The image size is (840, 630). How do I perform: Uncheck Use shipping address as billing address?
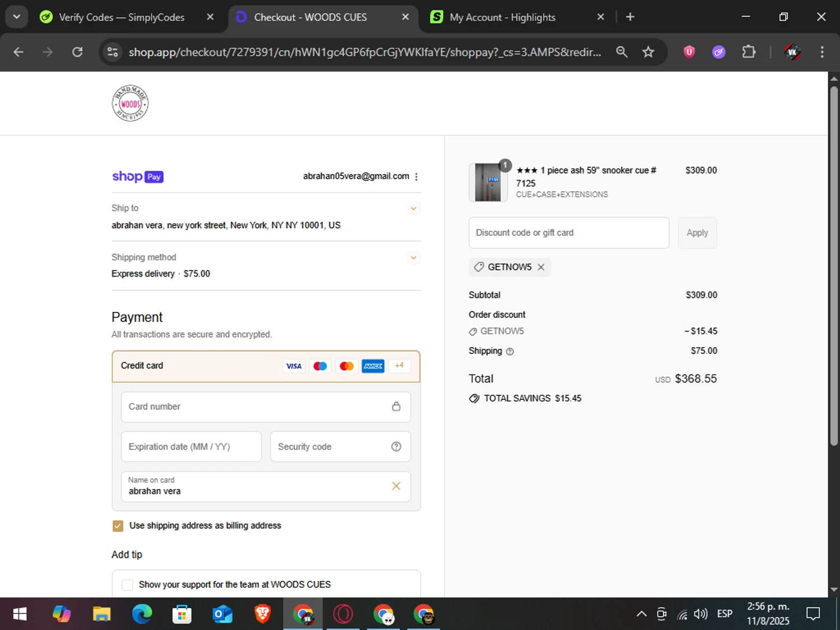pyautogui.click(x=118, y=526)
